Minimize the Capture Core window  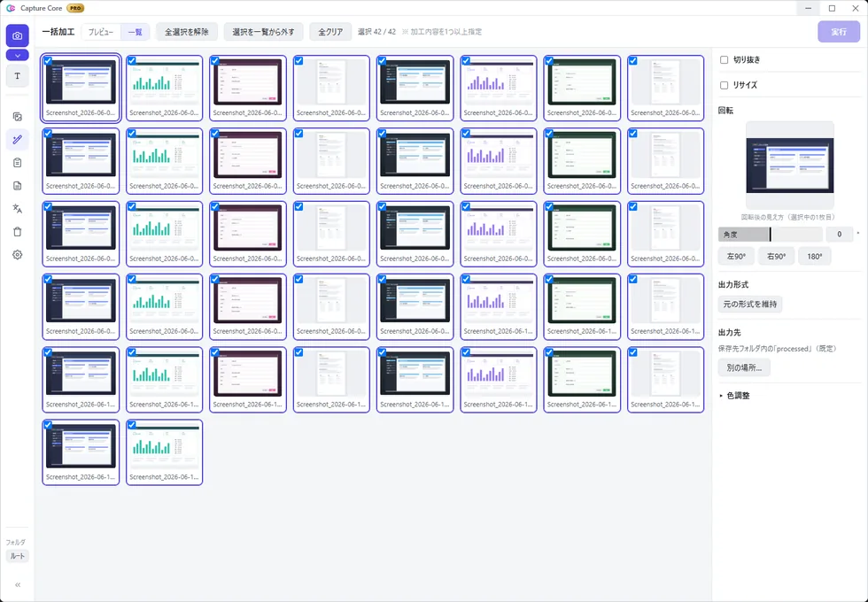[x=809, y=8]
